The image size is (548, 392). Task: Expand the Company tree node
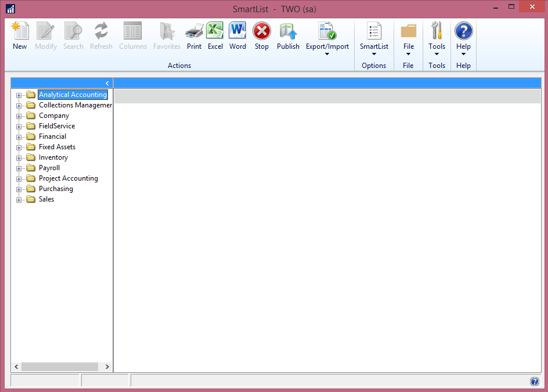[x=19, y=116]
